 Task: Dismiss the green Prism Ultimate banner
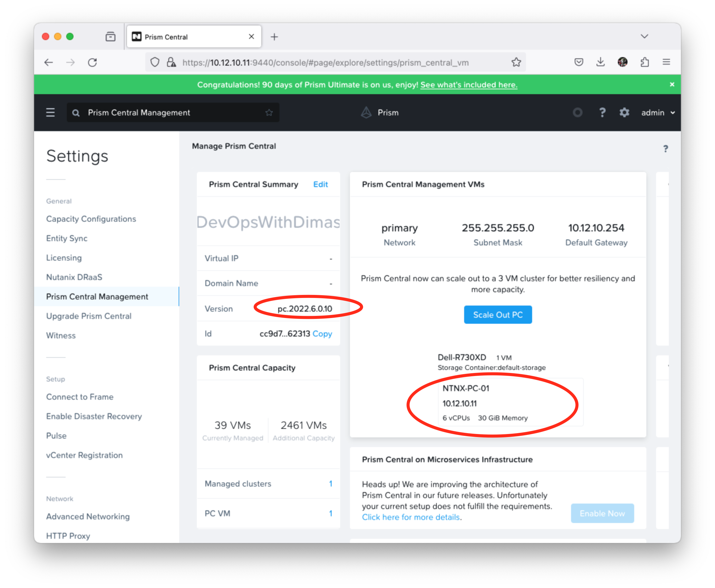click(x=672, y=84)
